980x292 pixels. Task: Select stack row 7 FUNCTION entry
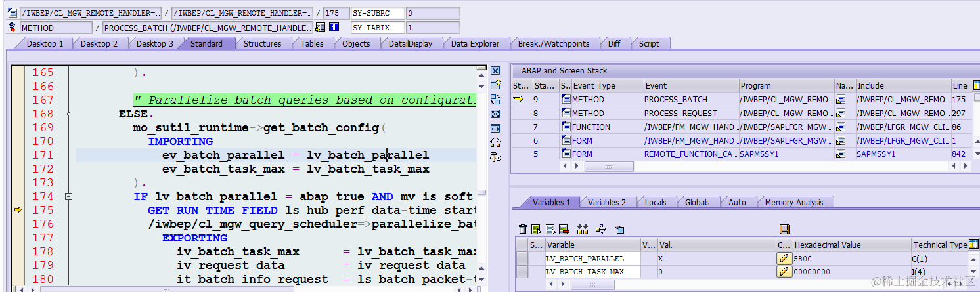tap(742, 127)
